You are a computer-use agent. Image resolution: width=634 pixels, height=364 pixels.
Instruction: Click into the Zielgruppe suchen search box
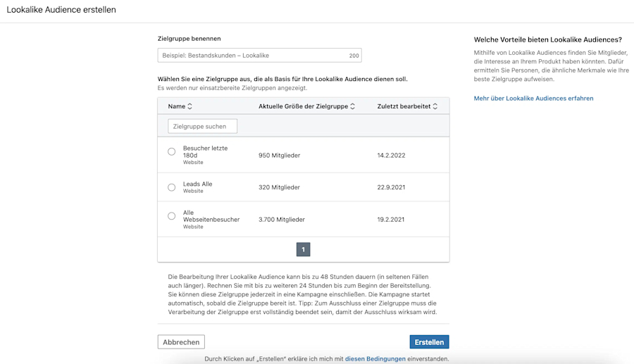(x=203, y=126)
